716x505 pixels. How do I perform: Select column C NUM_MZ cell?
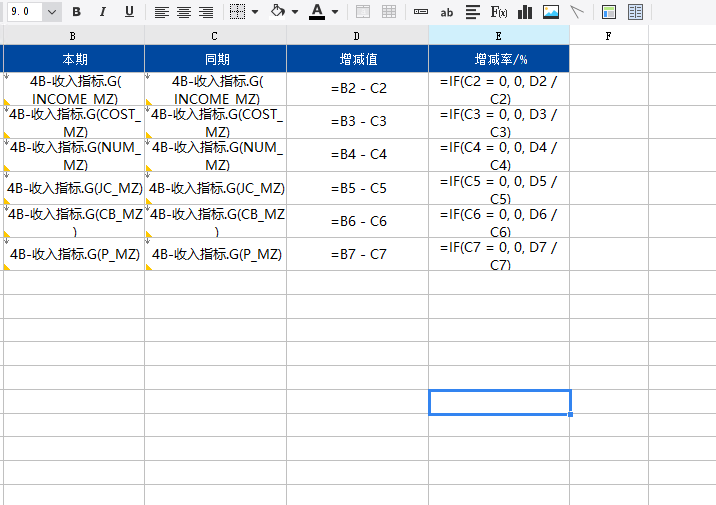[x=216, y=155]
